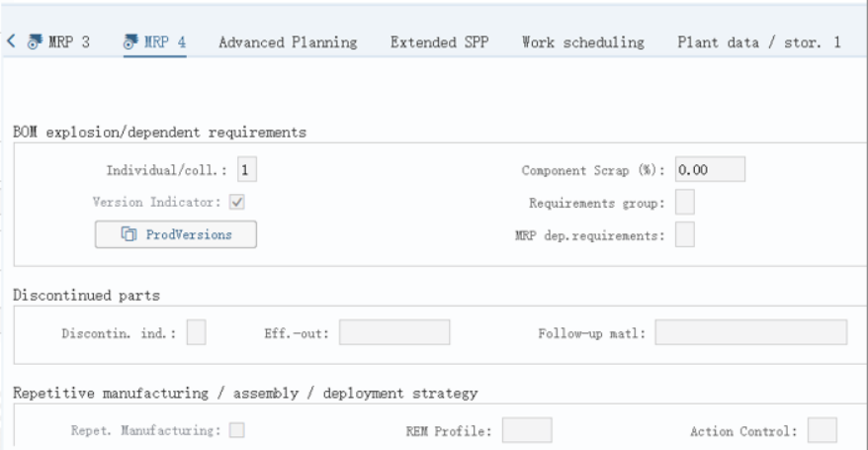The height and width of the screenshot is (450, 868).
Task: Click the copy icon on ProdVersions button
Action: pos(129,234)
